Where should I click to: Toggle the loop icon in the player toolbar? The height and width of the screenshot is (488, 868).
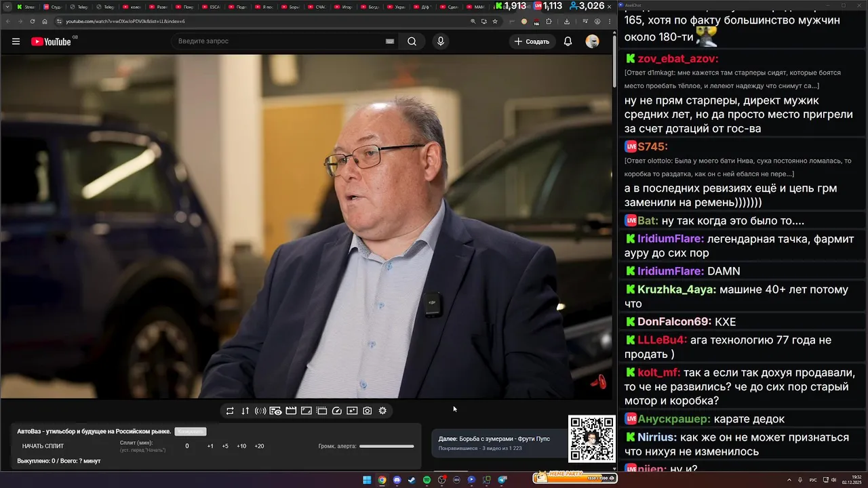[x=230, y=411]
